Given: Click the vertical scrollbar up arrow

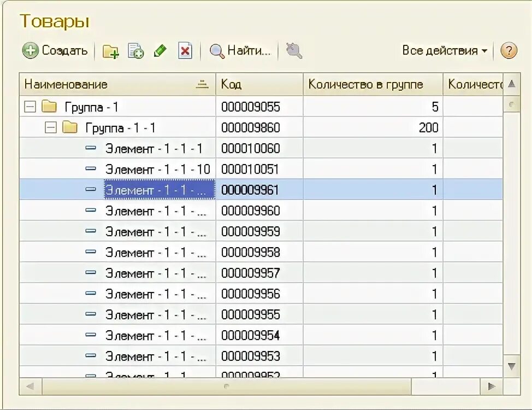Looking at the screenshot, I should tap(512, 84).
